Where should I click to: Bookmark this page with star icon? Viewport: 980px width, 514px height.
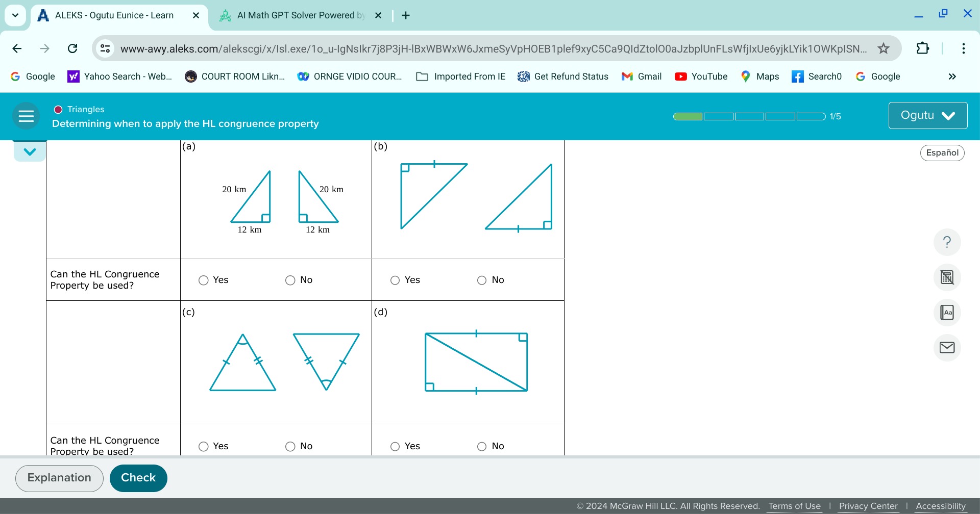pyautogui.click(x=884, y=48)
